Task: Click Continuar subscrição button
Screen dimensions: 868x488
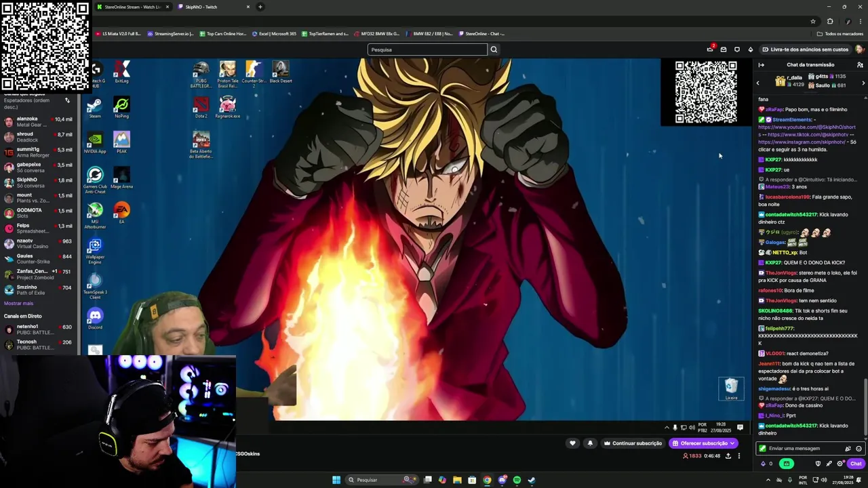Action: coord(633,443)
